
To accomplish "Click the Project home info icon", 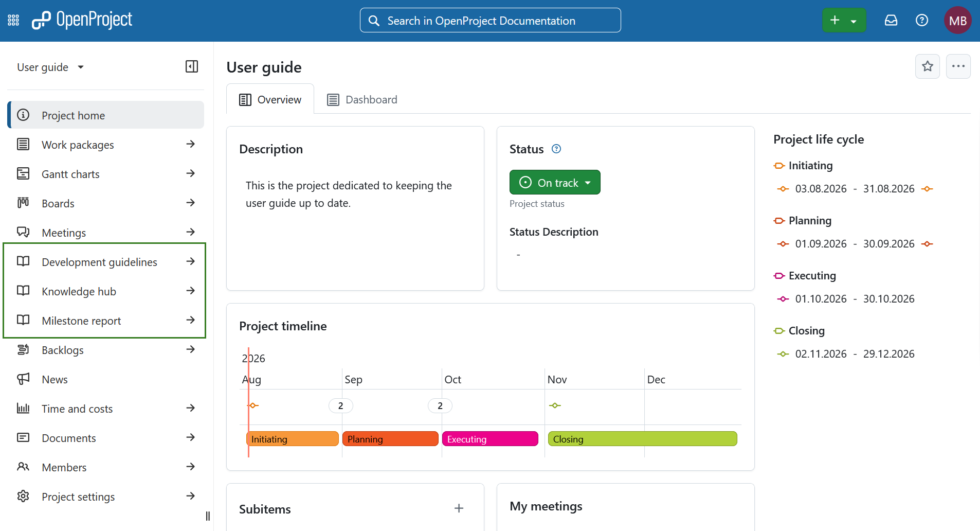I will click(x=23, y=115).
